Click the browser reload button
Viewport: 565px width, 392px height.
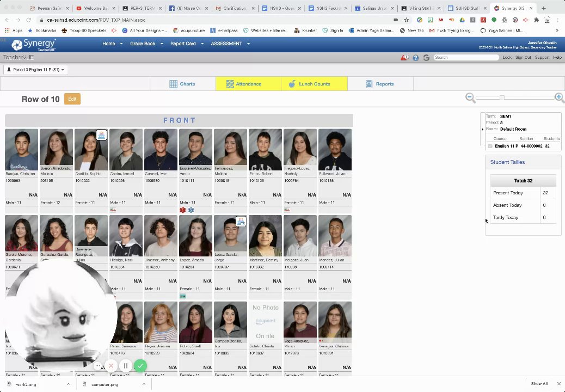[x=28, y=20]
